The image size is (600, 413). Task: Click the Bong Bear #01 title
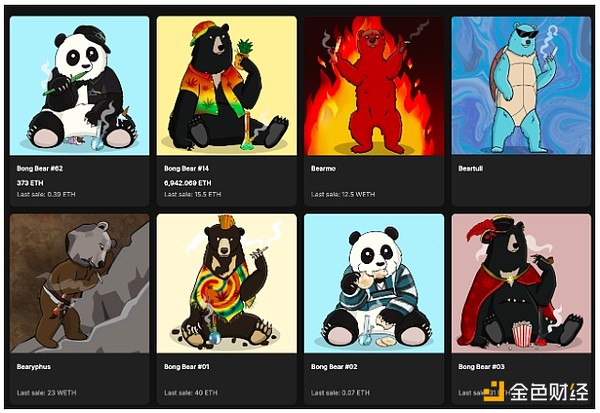click(x=187, y=367)
